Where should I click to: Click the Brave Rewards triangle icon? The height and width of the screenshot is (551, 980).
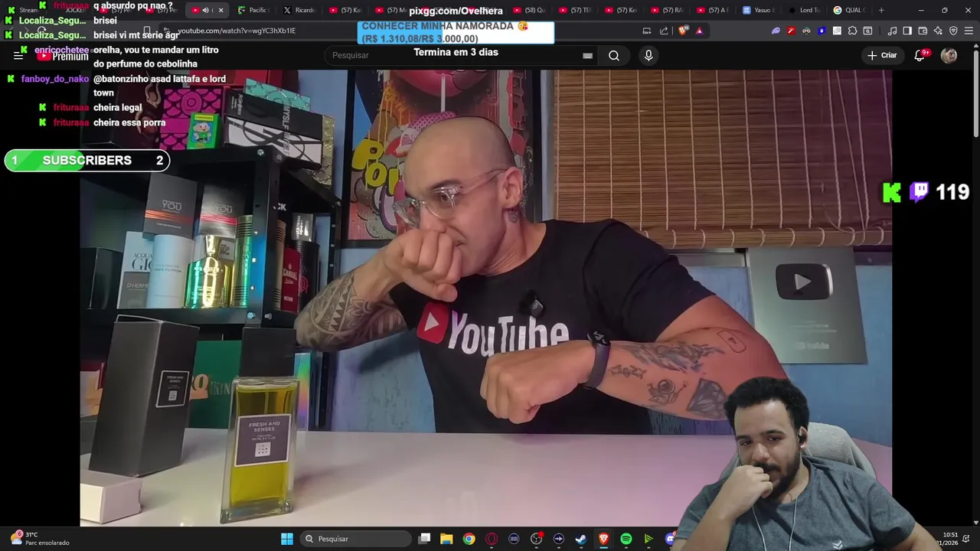[x=699, y=31]
